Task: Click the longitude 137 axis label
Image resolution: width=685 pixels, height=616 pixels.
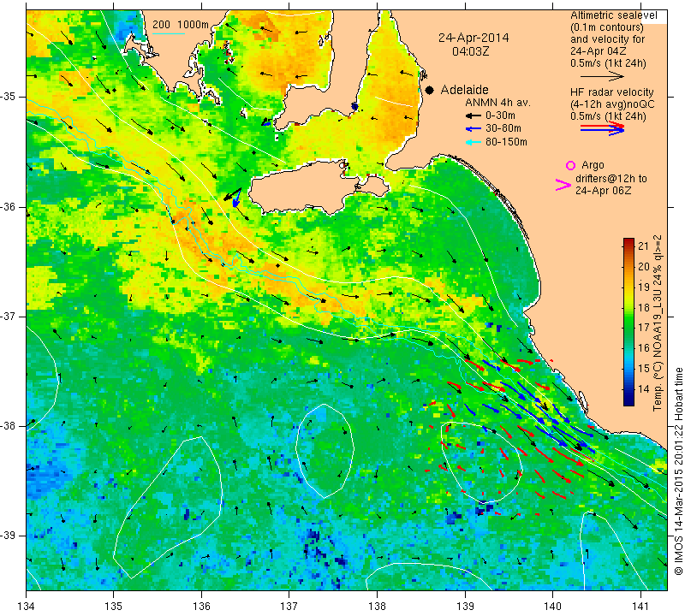Action: pyautogui.click(x=289, y=606)
